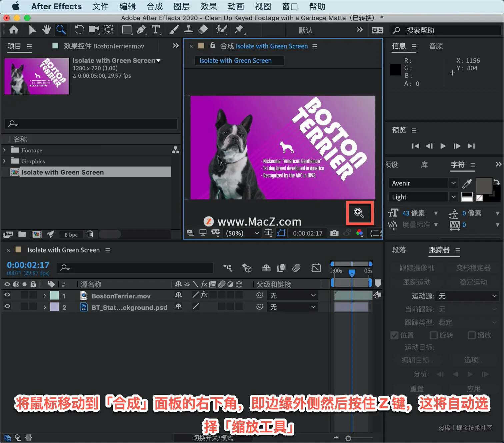This screenshot has width=504, height=443.
Task: Toggle the shy switch on BT_Stat...ckground.psd layer
Action: pyautogui.click(x=179, y=307)
